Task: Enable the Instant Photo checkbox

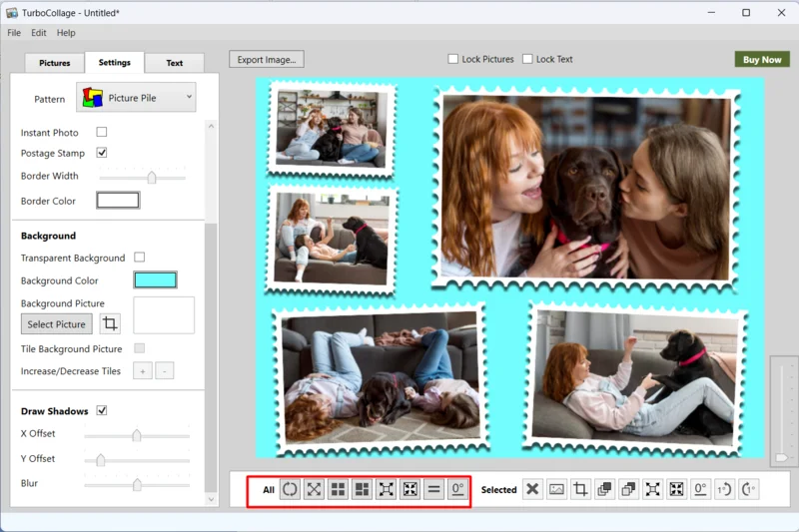Action: click(102, 133)
